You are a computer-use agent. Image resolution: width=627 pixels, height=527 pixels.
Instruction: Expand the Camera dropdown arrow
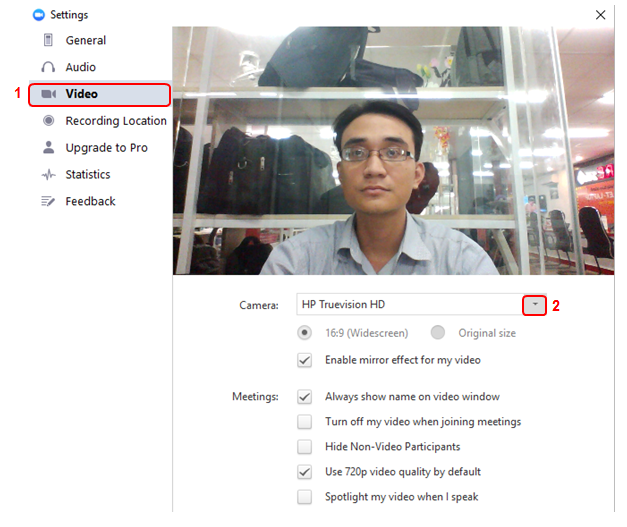click(x=535, y=304)
